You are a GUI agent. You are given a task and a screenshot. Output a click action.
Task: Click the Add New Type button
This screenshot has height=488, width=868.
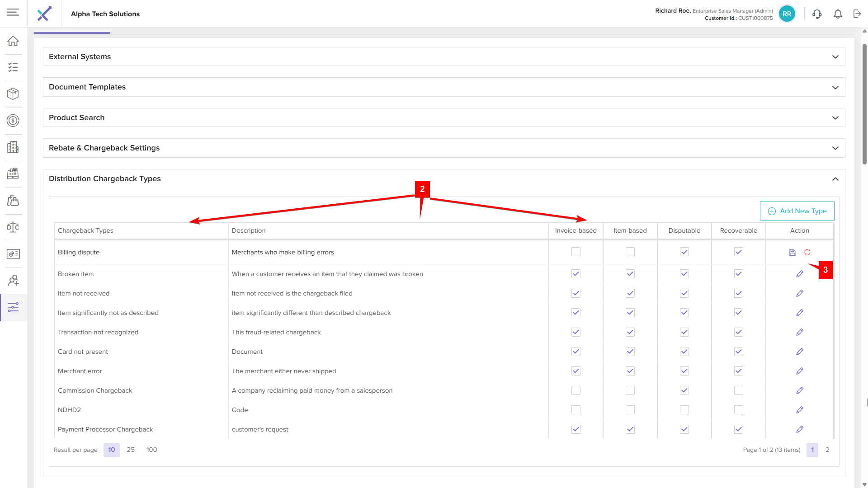(x=797, y=211)
